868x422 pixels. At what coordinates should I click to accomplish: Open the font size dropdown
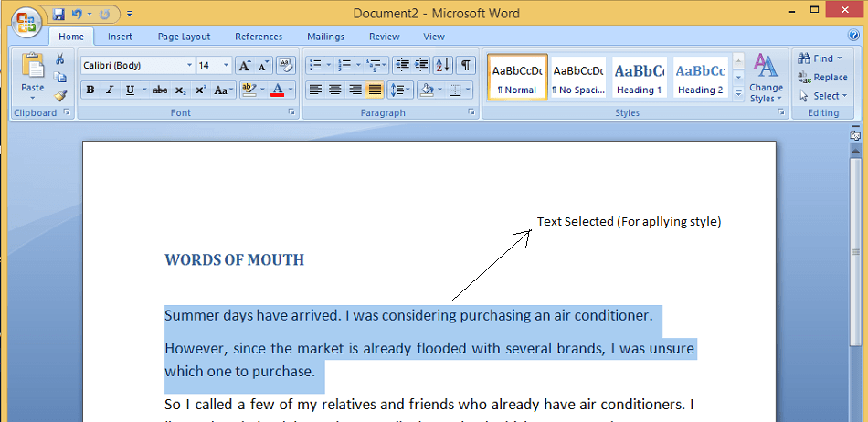[226, 65]
